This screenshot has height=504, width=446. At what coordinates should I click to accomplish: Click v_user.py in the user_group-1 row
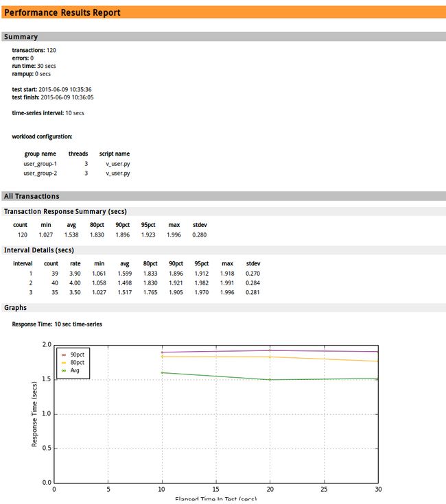[x=118, y=164]
